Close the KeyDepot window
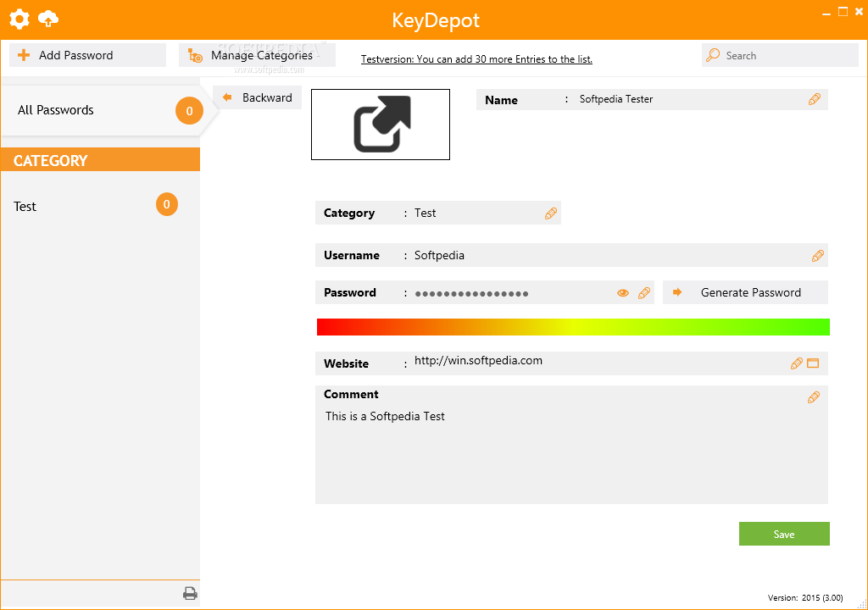The image size is (868, 610). [x=860, y=12]
